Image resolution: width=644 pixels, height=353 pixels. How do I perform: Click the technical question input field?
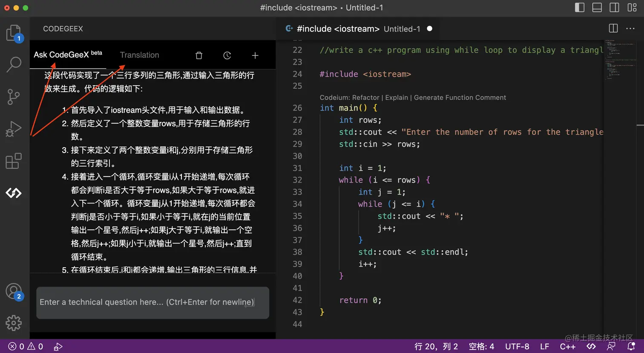(x=152, y=302)
